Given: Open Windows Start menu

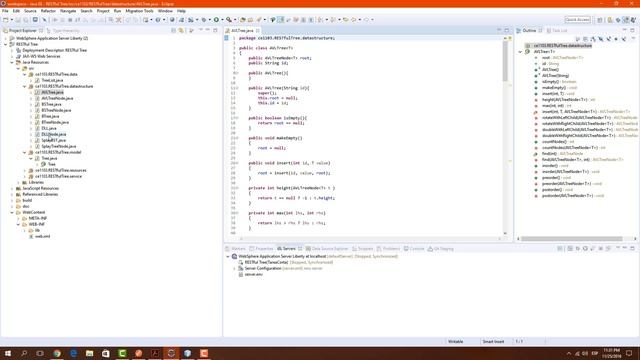Looking at the screenshot, I should 8,353.
